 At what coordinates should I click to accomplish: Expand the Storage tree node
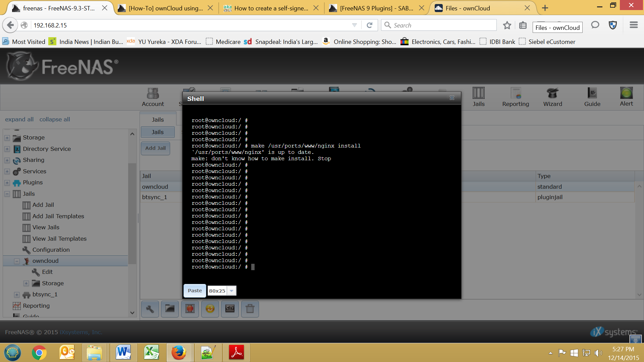coord(7,138)
